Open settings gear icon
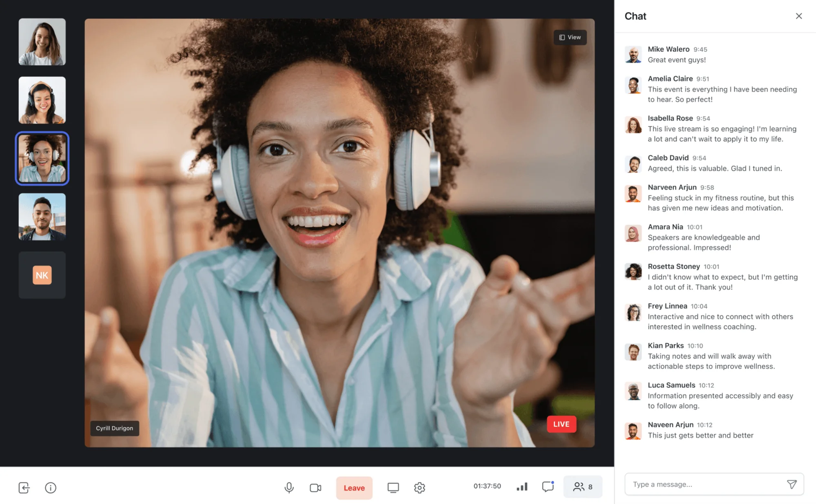 tap(419, 487)
